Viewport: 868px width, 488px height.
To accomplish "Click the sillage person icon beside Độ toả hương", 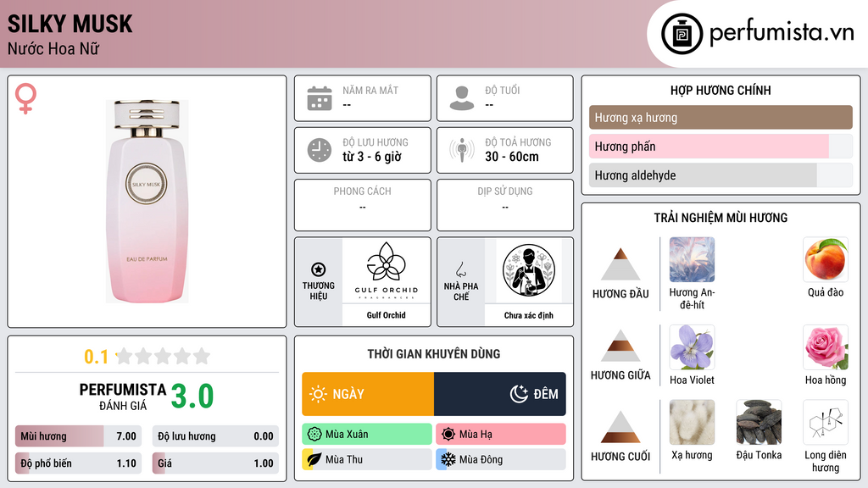I will 462,150.
